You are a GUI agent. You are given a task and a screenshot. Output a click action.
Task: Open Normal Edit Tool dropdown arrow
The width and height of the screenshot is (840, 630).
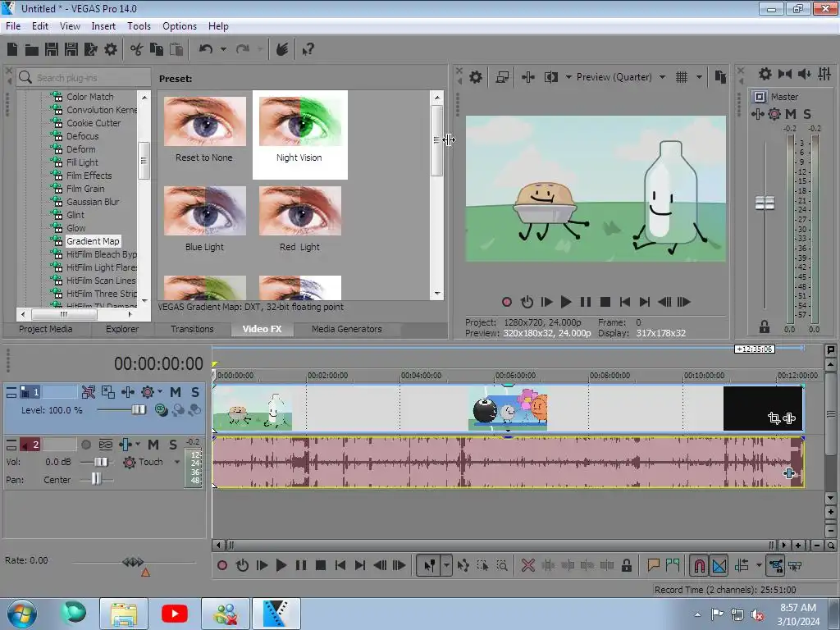(445, 565)
